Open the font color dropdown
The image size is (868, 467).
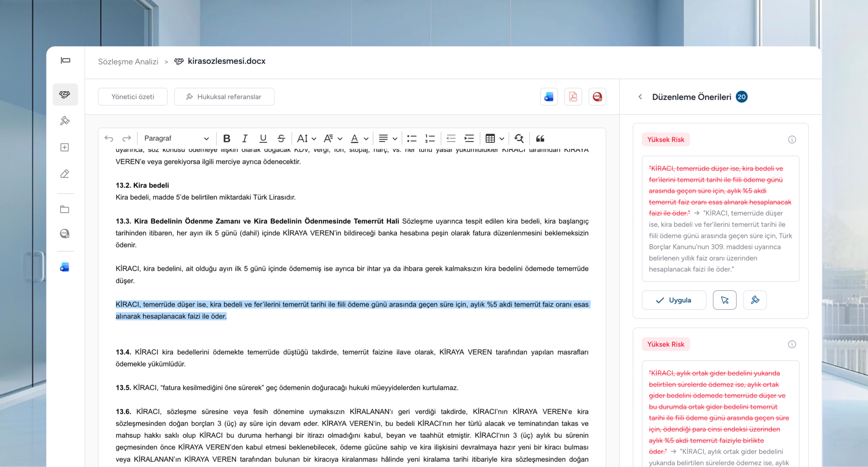pos(359,138)
